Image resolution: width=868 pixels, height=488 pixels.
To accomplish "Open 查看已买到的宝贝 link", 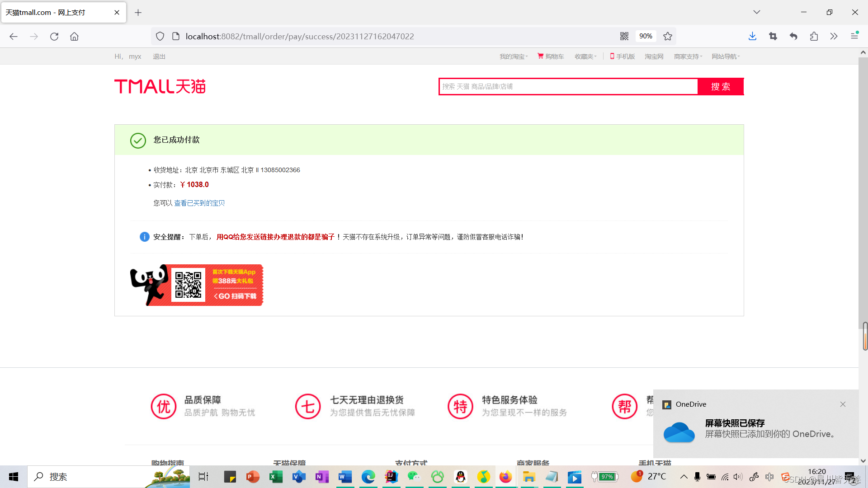I will (x=199, y=203).
